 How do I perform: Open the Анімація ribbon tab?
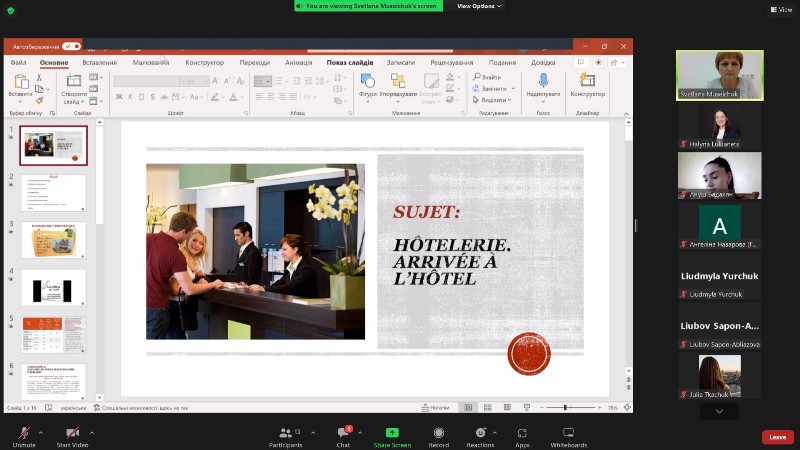[298, 62]
